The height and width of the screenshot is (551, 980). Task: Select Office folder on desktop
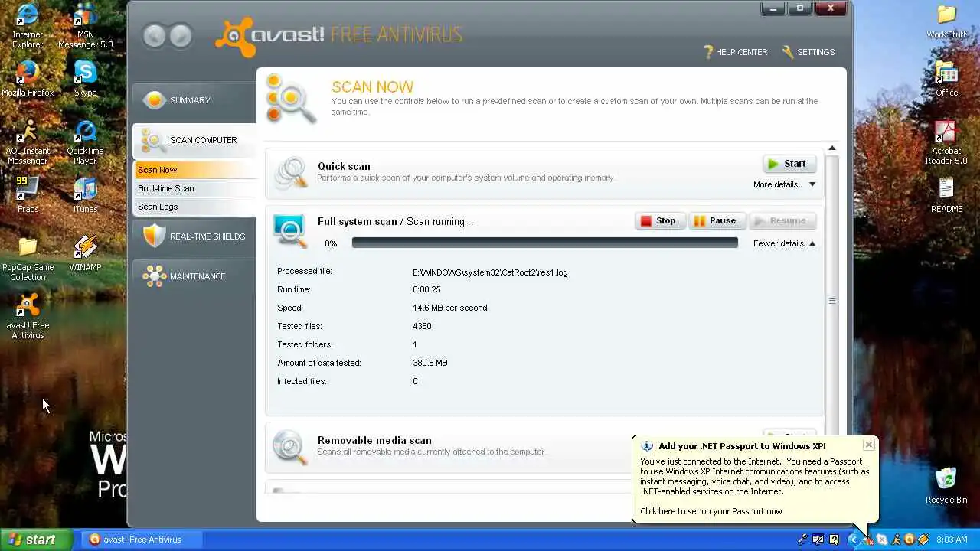pyautogui.click(x=946, y=79)
